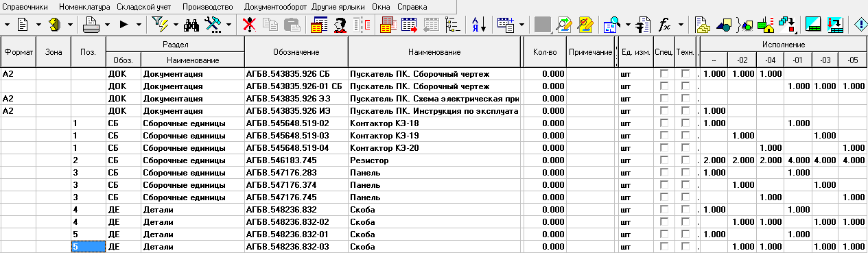Click the table with red arrow icon
This screenshot has width=868, height=253.
410,25
